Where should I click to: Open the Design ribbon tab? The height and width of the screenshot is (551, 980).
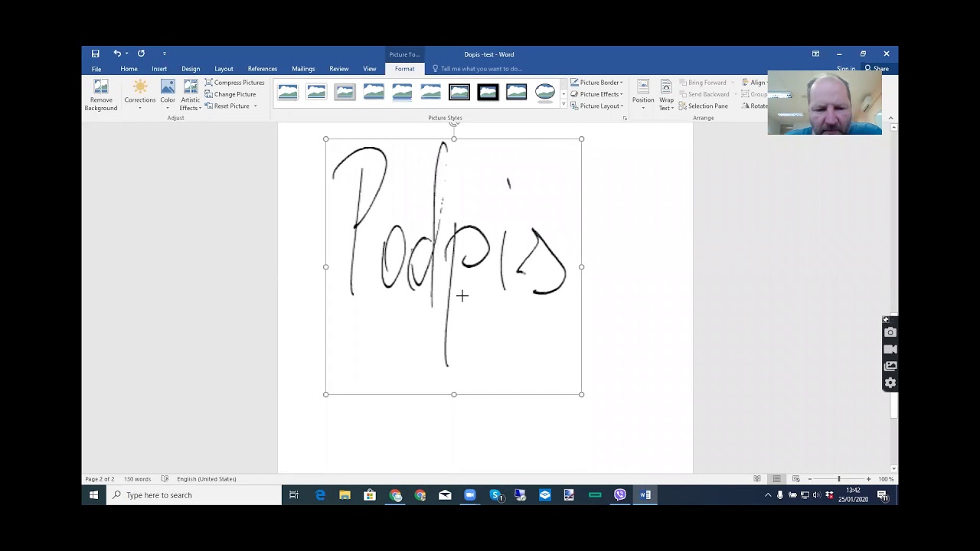(191, 69)
